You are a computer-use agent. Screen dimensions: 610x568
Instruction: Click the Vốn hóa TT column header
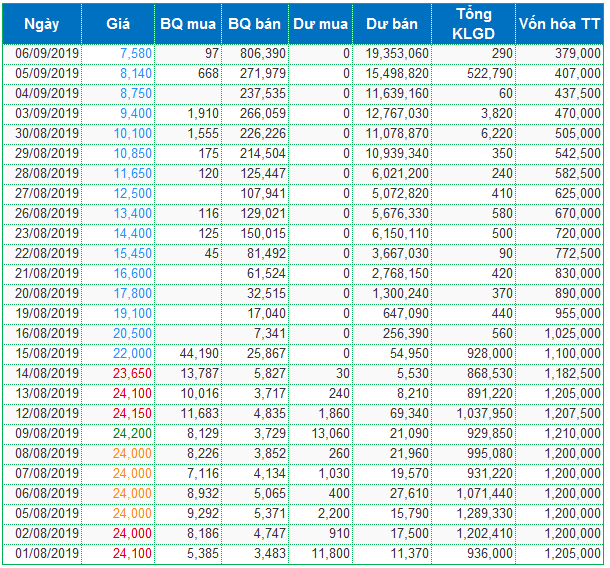[x=560, y=22]
